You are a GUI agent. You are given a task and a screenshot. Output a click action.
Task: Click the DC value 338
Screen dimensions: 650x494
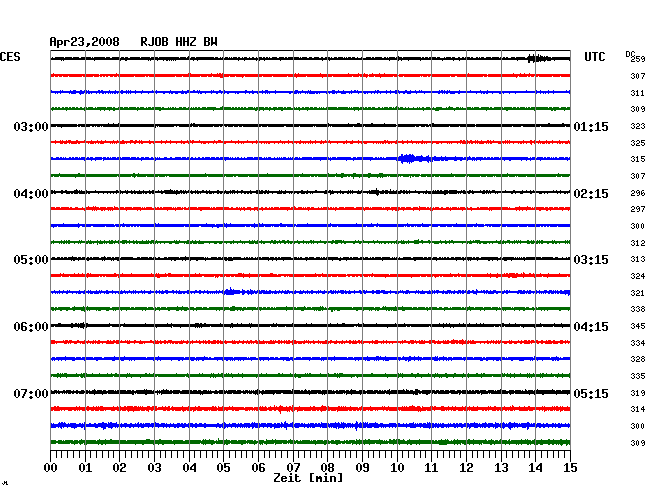click(x=638, y=309)
